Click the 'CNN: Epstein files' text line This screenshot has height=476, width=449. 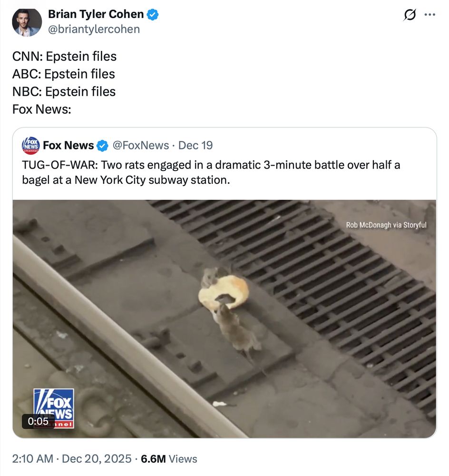pyautogui.click(x=64, y=56)
